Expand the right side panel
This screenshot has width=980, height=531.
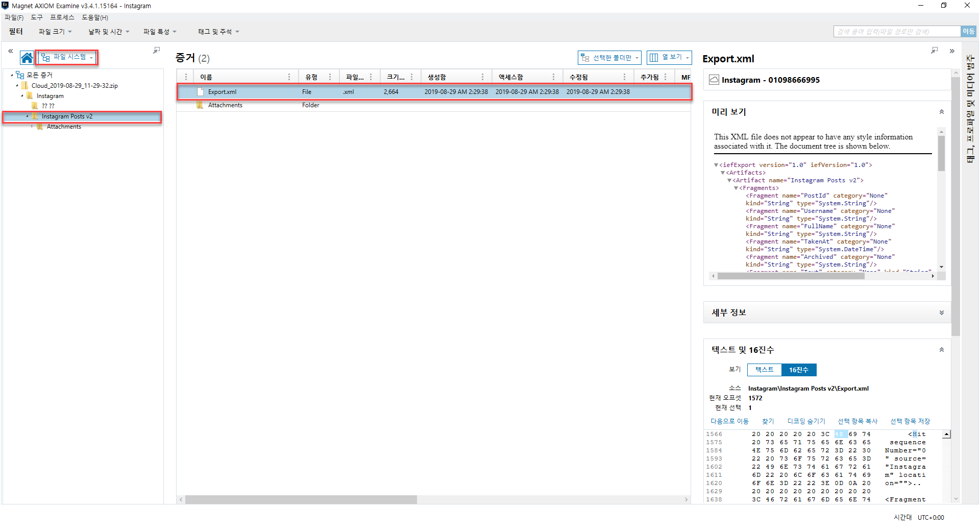[x=952, y=51]
